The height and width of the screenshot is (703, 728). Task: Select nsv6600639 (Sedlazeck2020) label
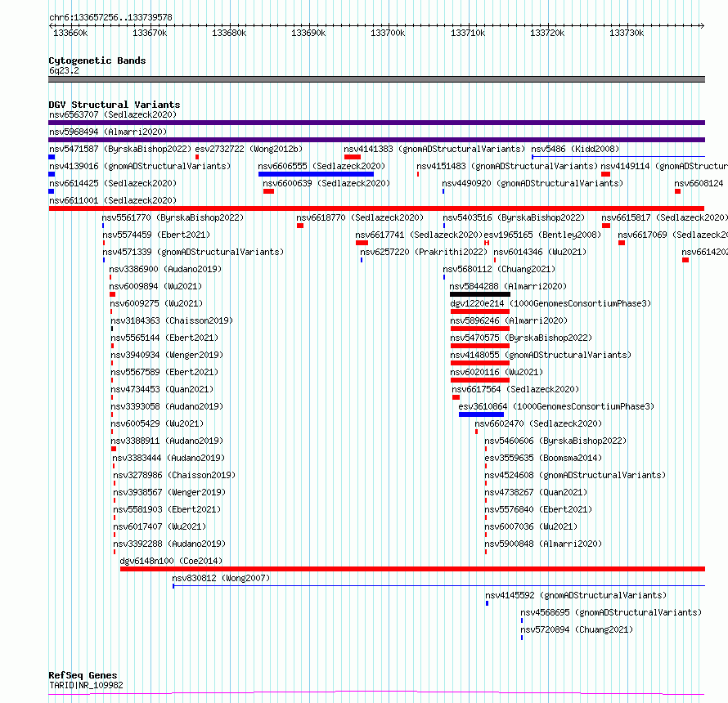pos(326,183)
